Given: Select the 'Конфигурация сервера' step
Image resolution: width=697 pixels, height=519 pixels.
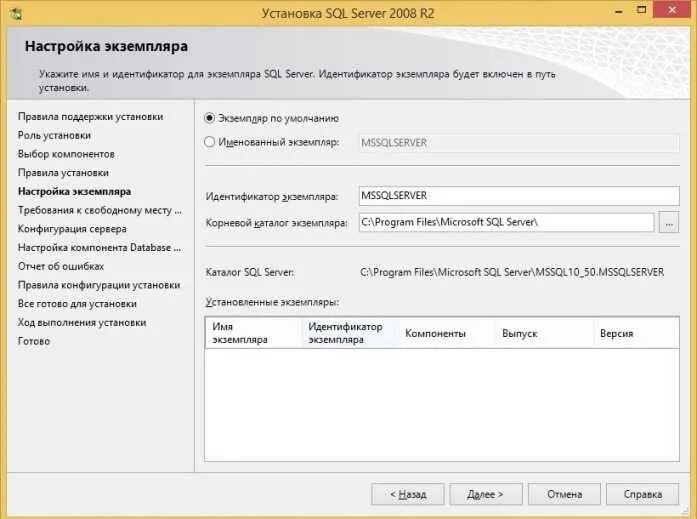Looking at the screenshot, I should (72, 229).
